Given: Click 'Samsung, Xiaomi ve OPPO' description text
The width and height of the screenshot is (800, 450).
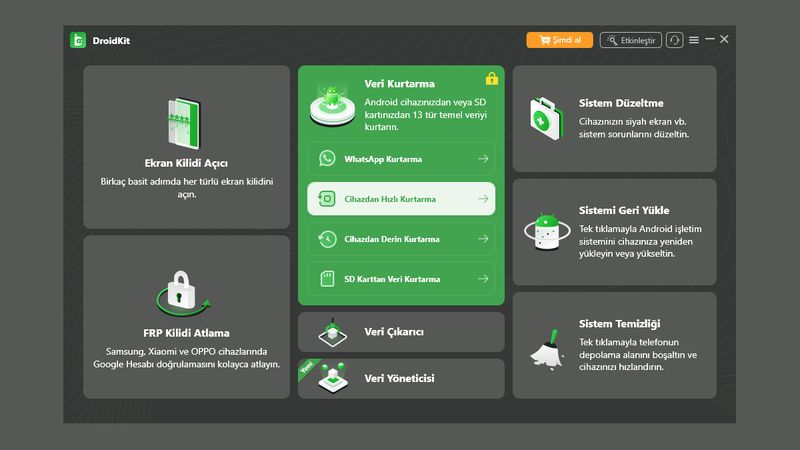Looking at the screenshot, I should click(x=186, y=358).
